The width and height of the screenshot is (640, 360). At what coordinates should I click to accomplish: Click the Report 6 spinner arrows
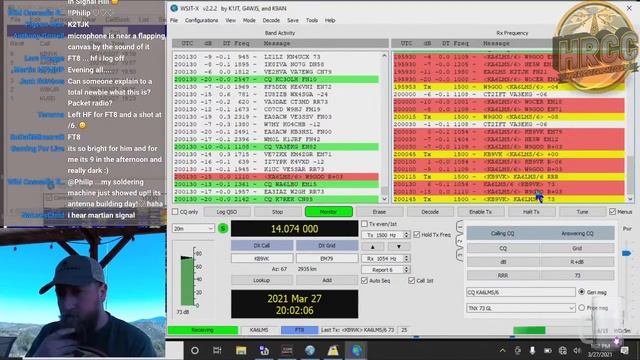point(406,270)
